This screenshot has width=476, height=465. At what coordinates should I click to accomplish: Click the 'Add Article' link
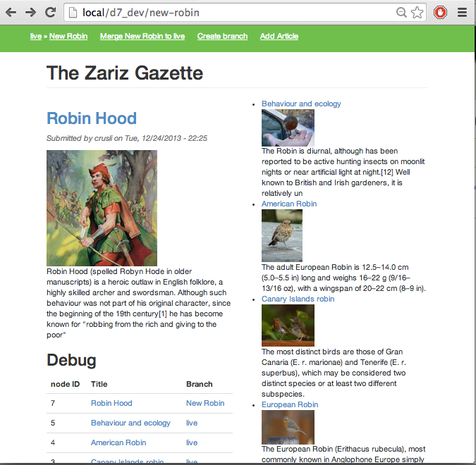tap(279, 36)
